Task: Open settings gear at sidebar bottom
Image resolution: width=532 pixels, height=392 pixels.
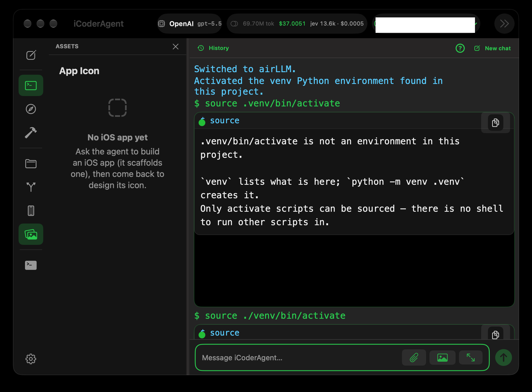Action: (x=31, y=359)
